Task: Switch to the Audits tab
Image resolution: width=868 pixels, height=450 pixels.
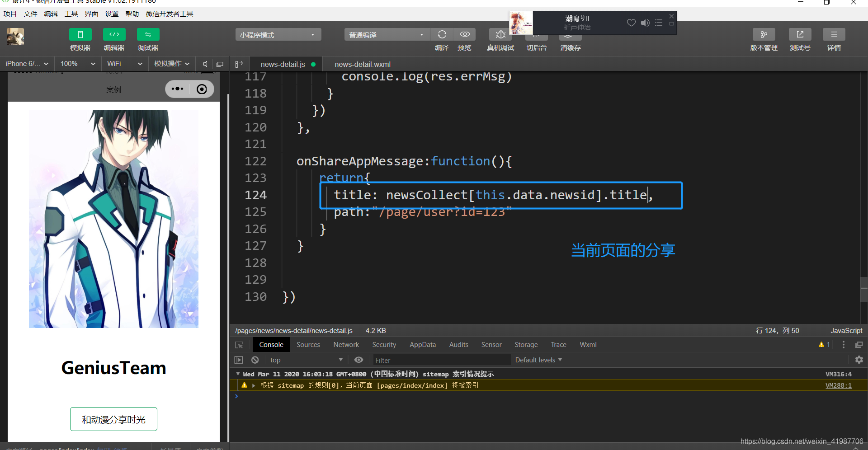Action: tap(459, 345)
